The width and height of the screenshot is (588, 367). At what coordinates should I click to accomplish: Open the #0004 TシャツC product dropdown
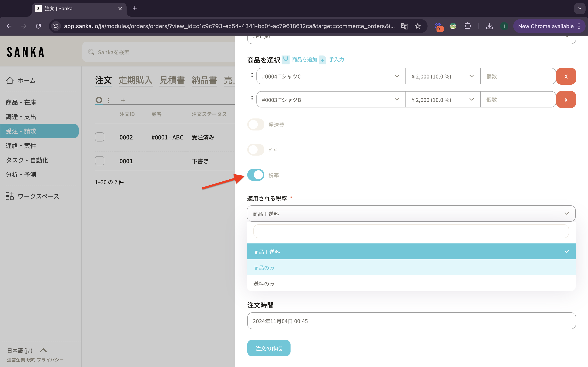point(331,76)
